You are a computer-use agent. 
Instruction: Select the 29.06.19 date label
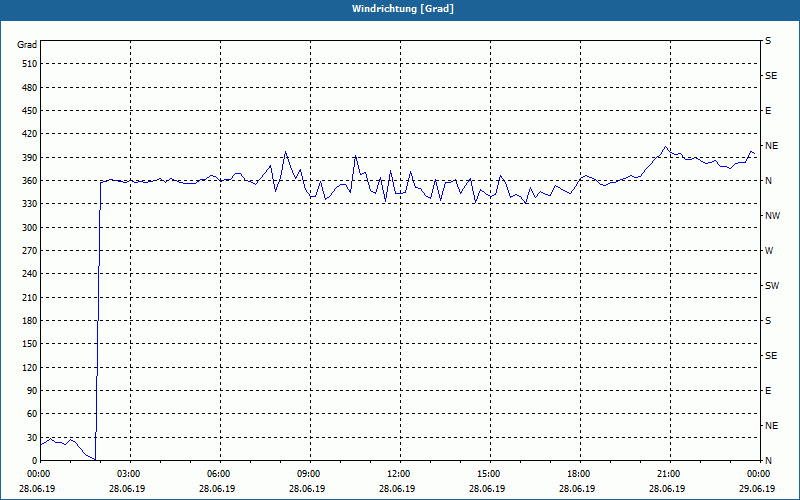click(757, 488)
